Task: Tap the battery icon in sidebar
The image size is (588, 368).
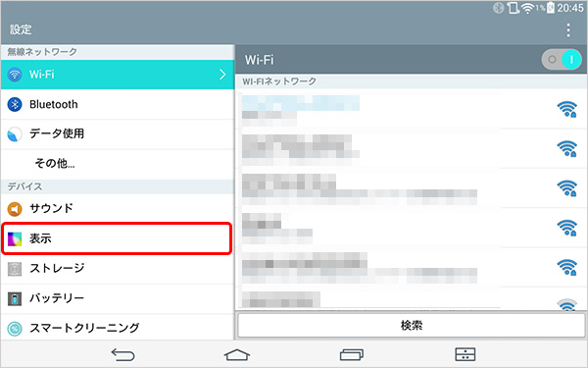Action: [x=15, y=298]
